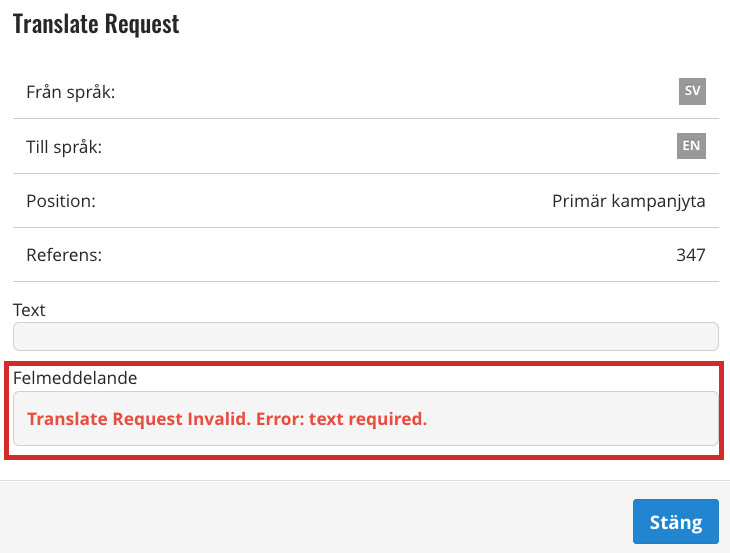
Task: Select the reference number 347
Action: (690, 255)
